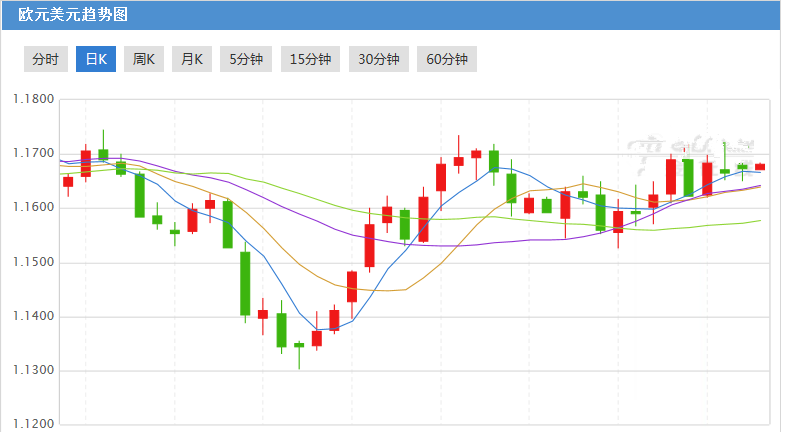
Task: Click the 1.1300 price axis label
Action: tap(32, 371)
